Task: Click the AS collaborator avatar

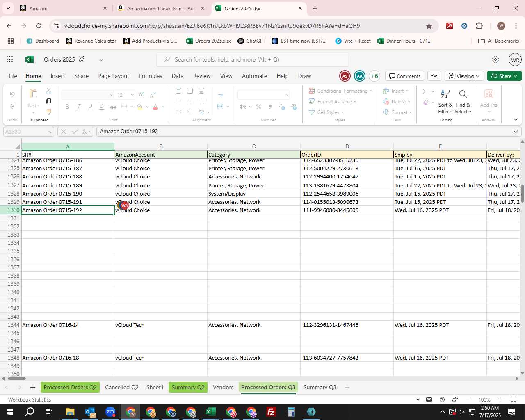Action: click(x=345, y=76)
